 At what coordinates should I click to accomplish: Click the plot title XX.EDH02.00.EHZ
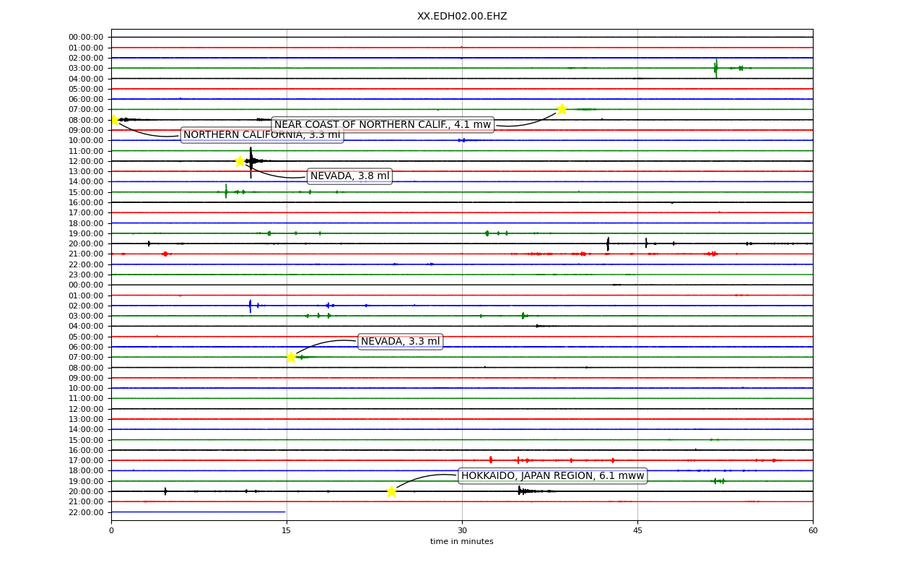(462, 16)
